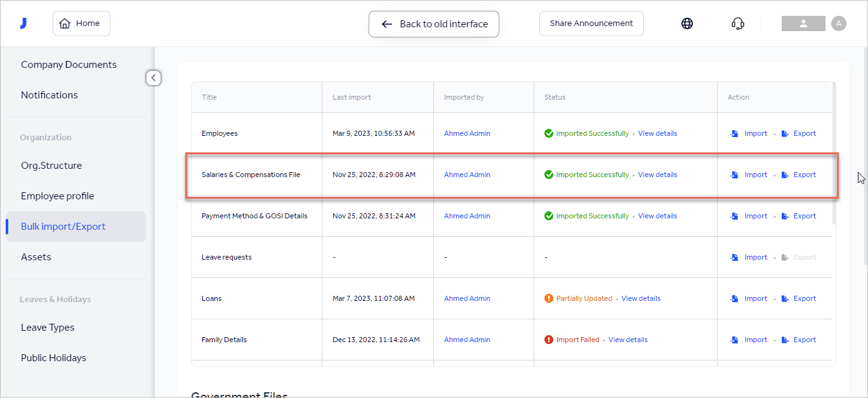Open the headset support icon
Screen dimensions: 868x398
737,23
